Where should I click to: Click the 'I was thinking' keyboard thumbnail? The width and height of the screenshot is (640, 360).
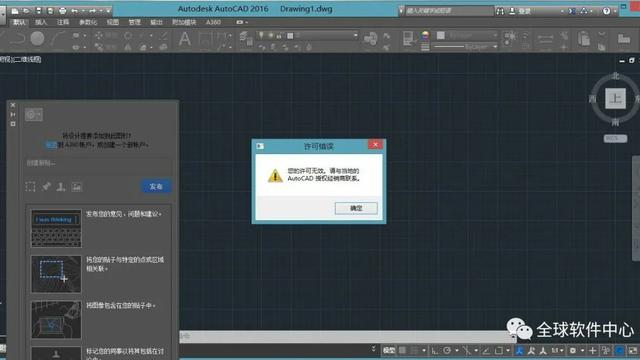pyautogui.click(x=56, y=228)
